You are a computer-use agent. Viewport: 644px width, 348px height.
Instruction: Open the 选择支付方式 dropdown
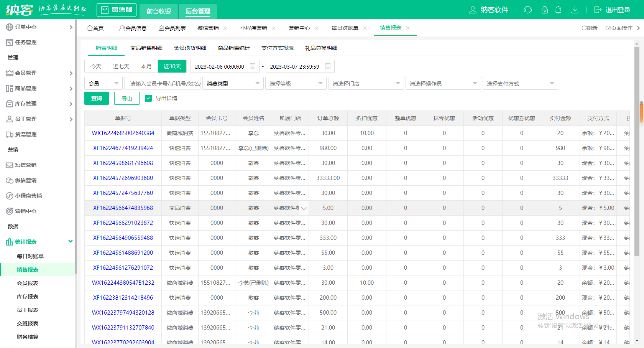click(520, 83)
